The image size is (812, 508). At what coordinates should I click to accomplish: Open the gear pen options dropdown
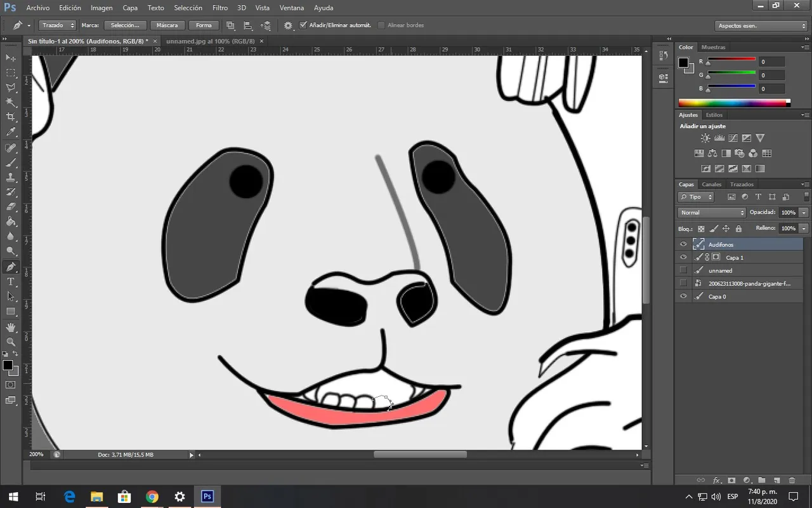[x=288, y=25]
